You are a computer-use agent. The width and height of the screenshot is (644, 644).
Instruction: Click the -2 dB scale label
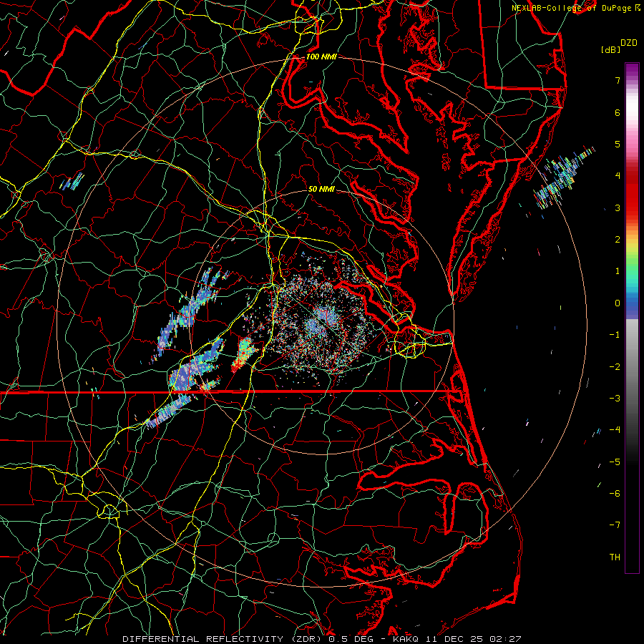(x=615, y=366)
